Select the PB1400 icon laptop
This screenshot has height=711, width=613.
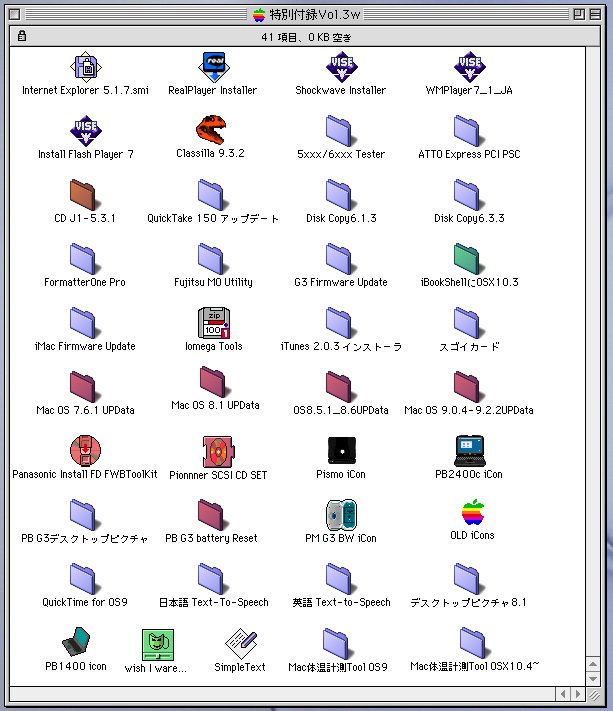coord(75,641)
